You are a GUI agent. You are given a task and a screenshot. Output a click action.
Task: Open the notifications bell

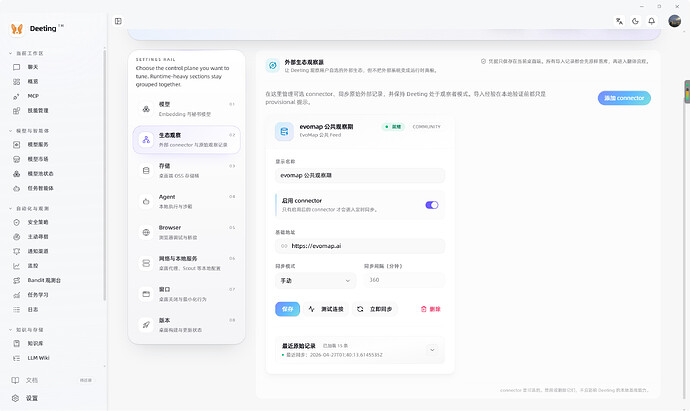pyautogui.click(x=651, y=21)
